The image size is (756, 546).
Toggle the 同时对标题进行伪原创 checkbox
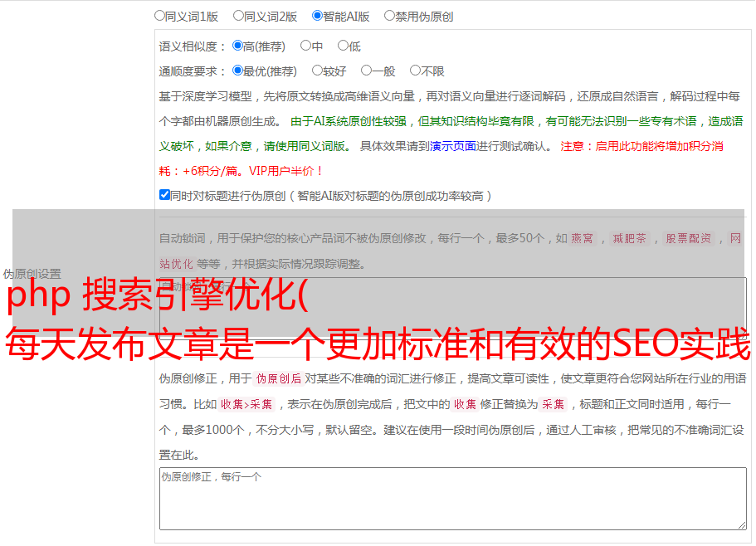pyautogui.click(x=164, y=195)
